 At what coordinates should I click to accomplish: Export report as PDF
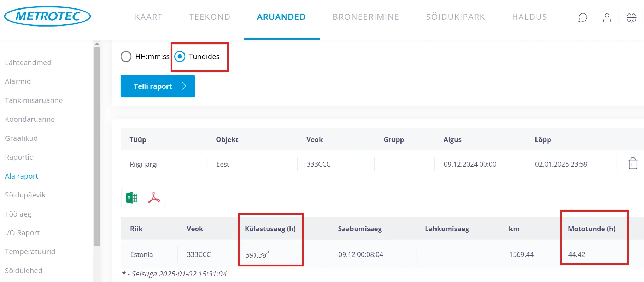[154, 198]
